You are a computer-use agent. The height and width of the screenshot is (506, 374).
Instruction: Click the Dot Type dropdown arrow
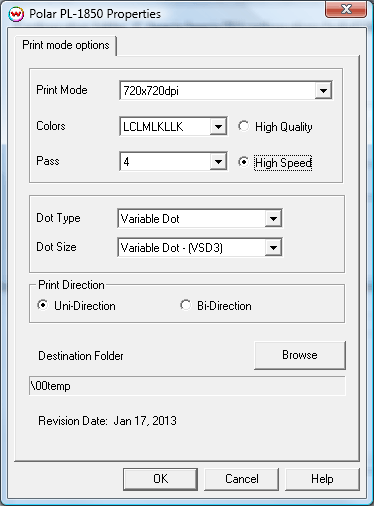click(273, 219)
